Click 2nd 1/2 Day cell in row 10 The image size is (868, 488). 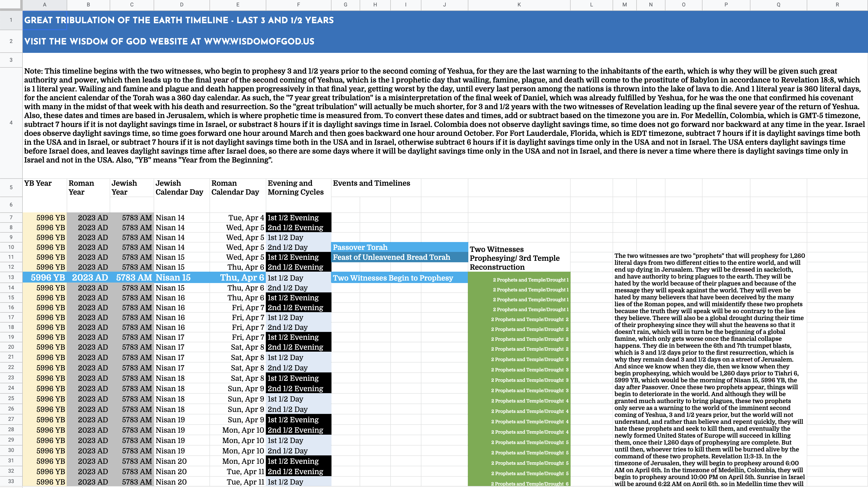pyautogui.click(x=299, y=247)
